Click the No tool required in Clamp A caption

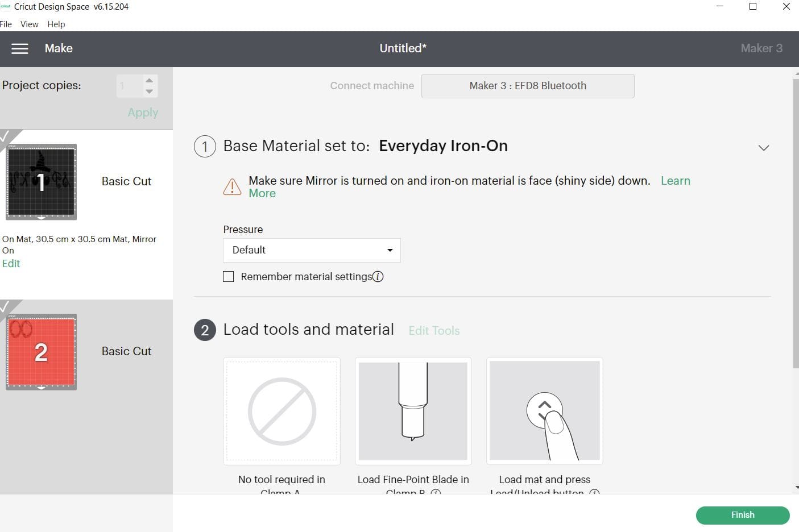click(281, 485)
